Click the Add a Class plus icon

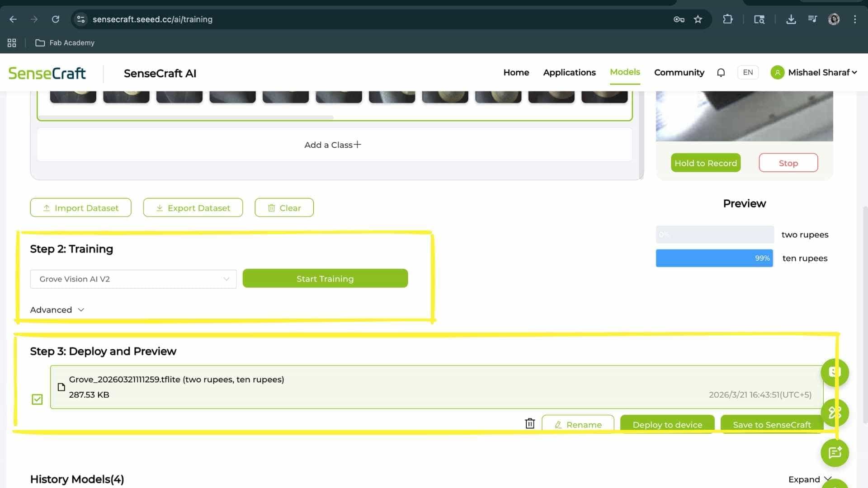(x=357, y=145)
